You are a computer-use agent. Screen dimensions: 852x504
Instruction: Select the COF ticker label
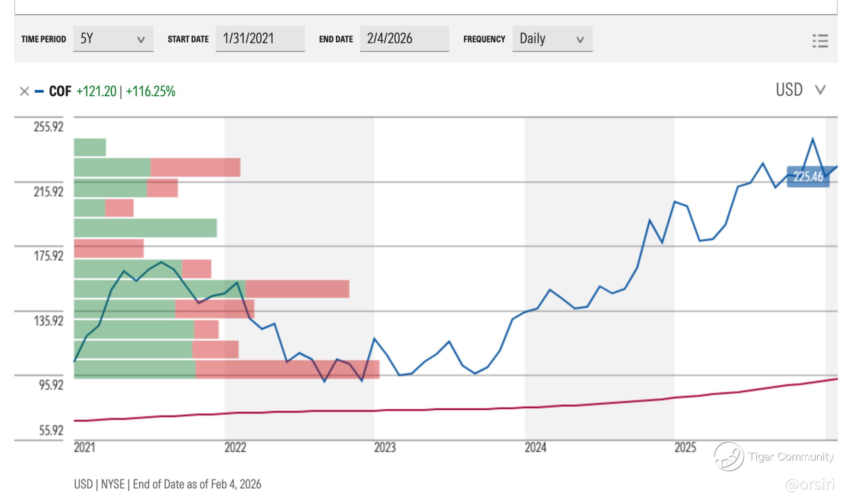60,91
